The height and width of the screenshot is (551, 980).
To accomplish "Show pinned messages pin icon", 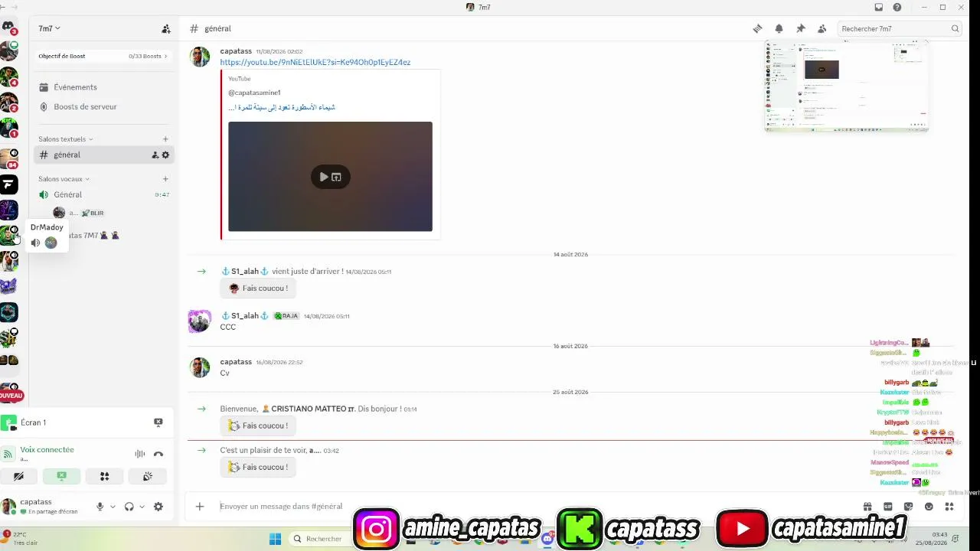I will (800, 28).
